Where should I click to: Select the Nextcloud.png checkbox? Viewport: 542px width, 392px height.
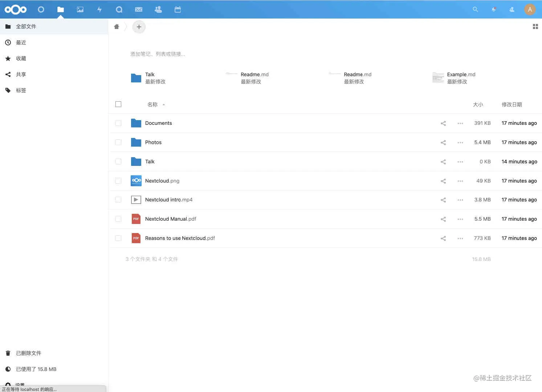tap(118, 181)
